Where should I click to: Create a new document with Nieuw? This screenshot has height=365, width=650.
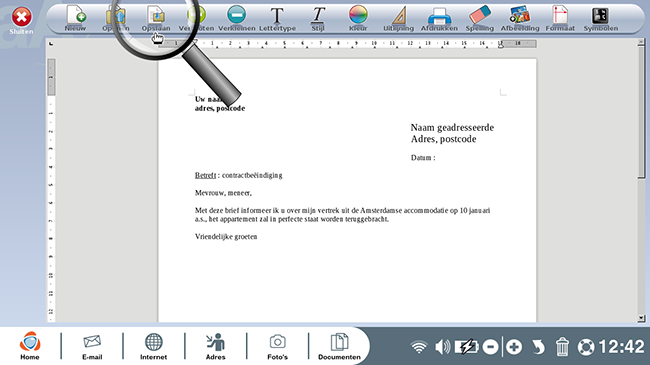pyautogui.click(x=75, y=19)
